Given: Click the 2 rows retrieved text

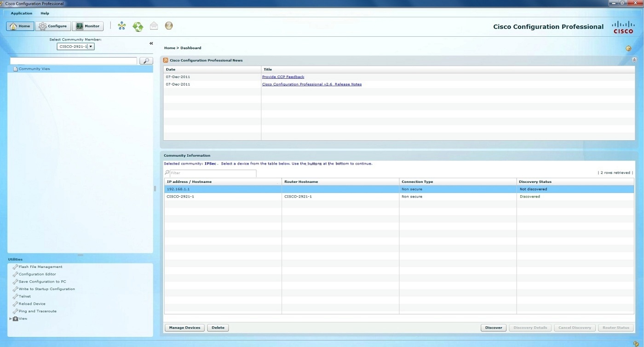Looking at the screenshot, I should pos(615,173).
